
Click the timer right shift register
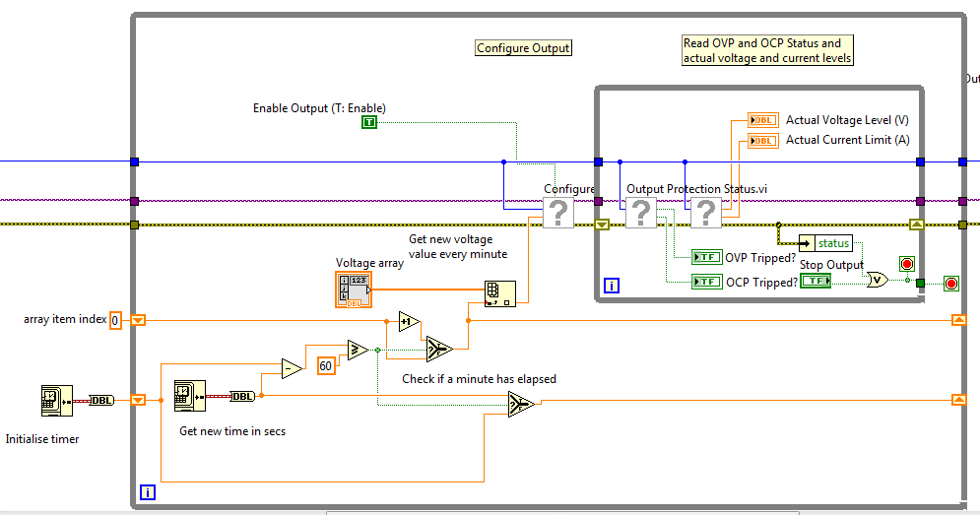(958, 400)
